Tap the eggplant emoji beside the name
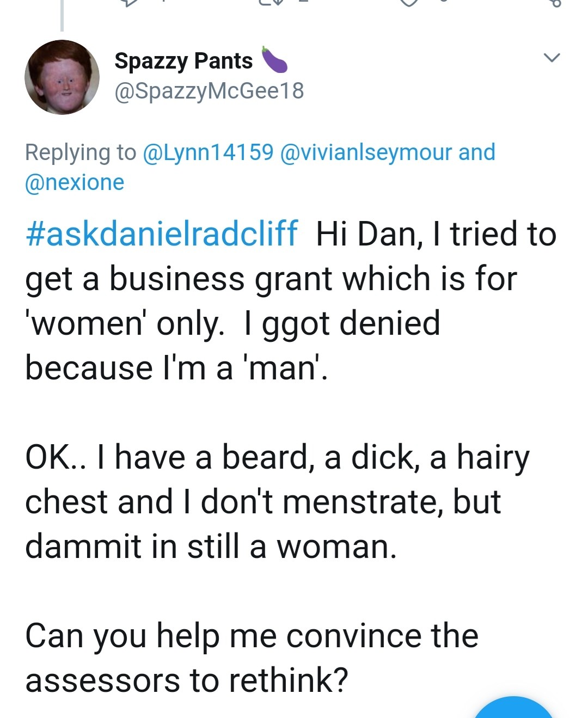Viewport: 588px width, 718px height. [274, 60]
